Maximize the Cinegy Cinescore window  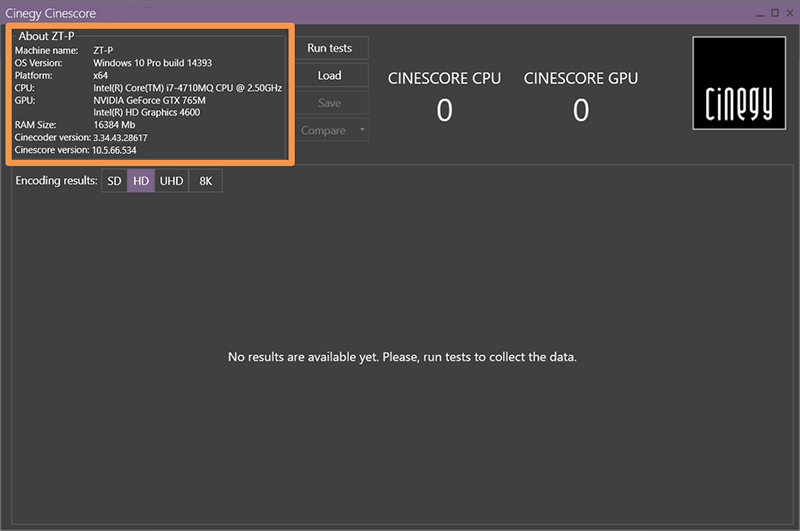[775, 13]
